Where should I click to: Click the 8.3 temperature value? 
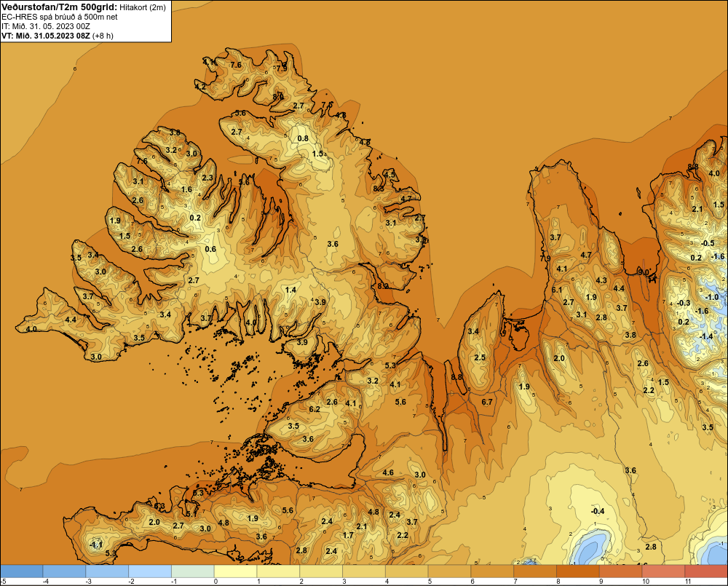point(379,189)
